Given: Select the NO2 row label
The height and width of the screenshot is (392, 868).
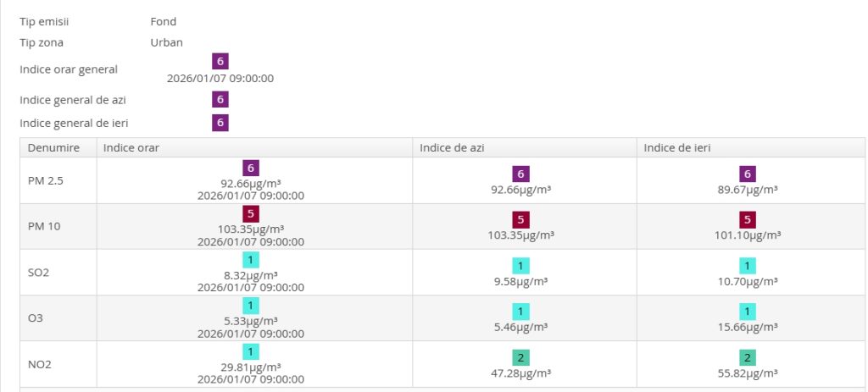Looking at the screenshot, I should pos(41,364).
